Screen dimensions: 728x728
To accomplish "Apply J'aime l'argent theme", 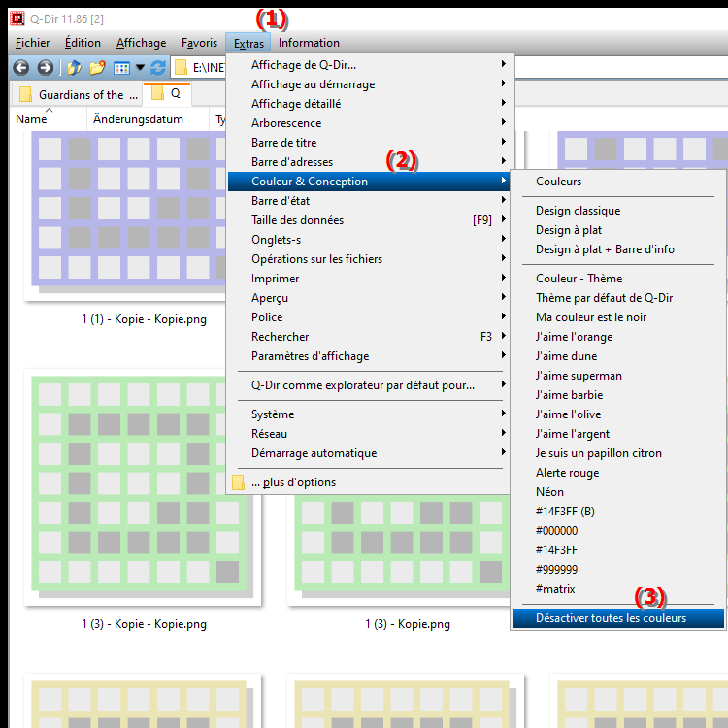I will [x=618, y=434].
